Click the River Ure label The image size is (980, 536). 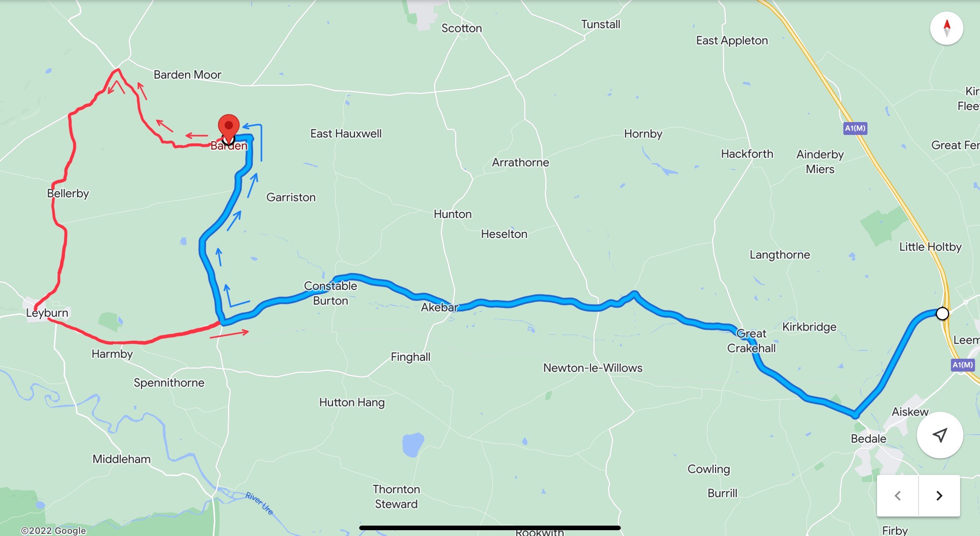[x=259, y=503]
